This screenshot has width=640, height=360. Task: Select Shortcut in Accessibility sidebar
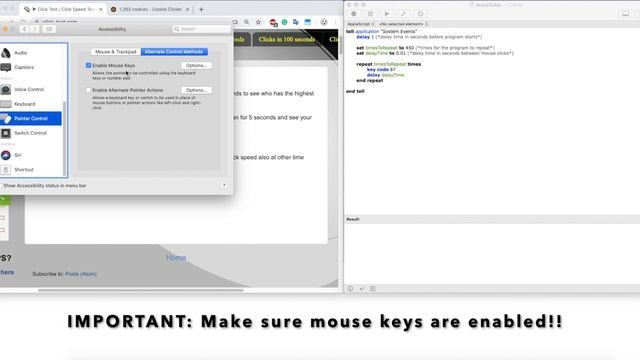tap(31, 170)
